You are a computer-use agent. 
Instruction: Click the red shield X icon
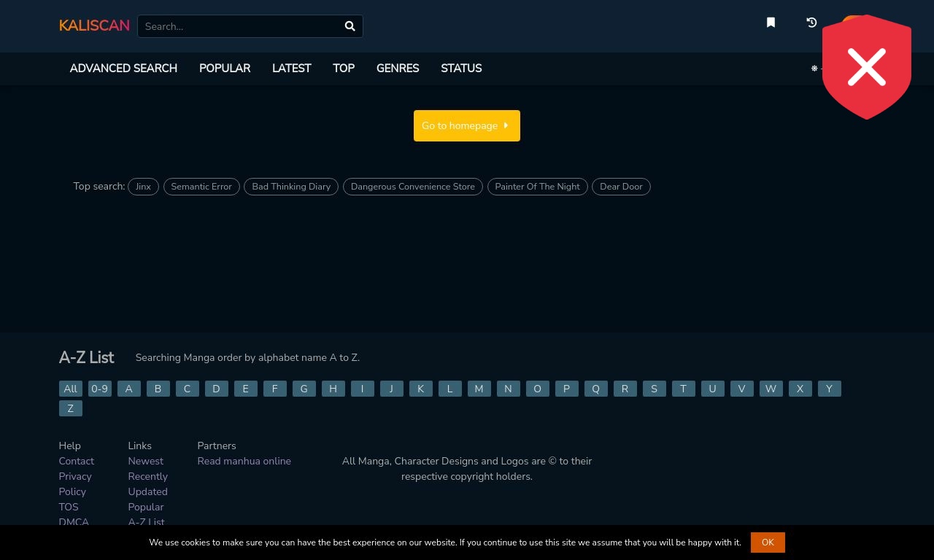point(866,67)
